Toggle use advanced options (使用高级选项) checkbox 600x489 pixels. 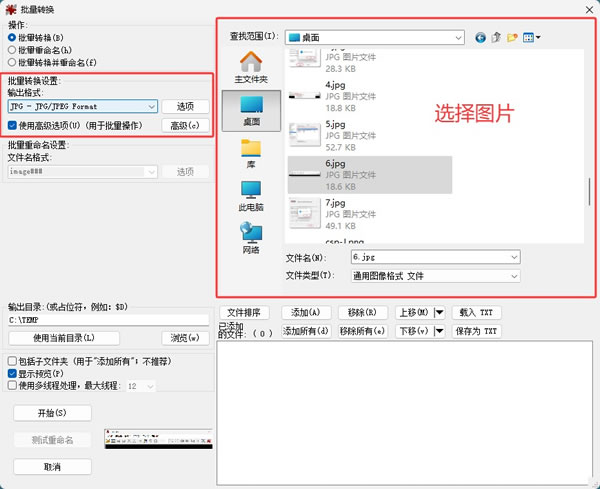click(12, 126)
